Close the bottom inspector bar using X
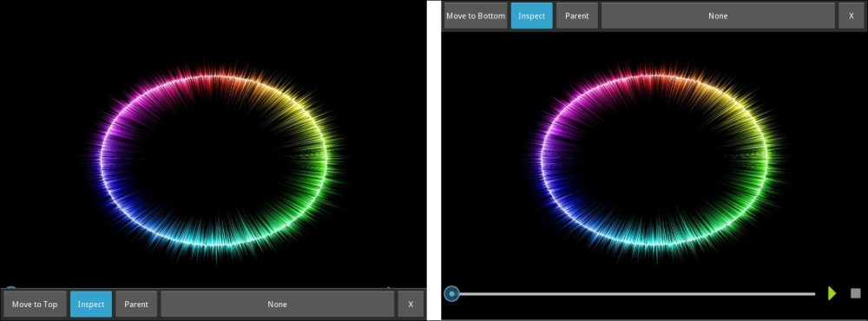 coord(411,305)
